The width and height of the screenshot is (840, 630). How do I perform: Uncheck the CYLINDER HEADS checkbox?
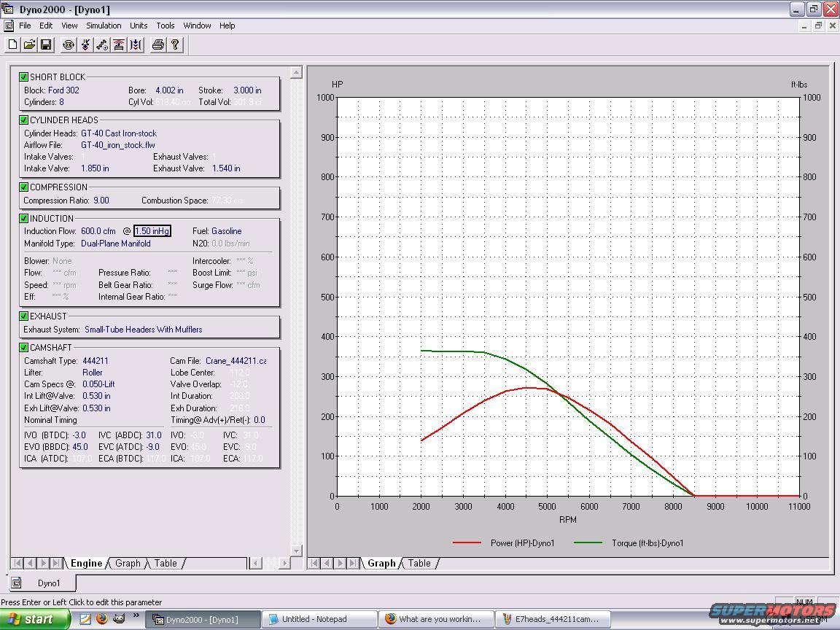pos(24,120)
